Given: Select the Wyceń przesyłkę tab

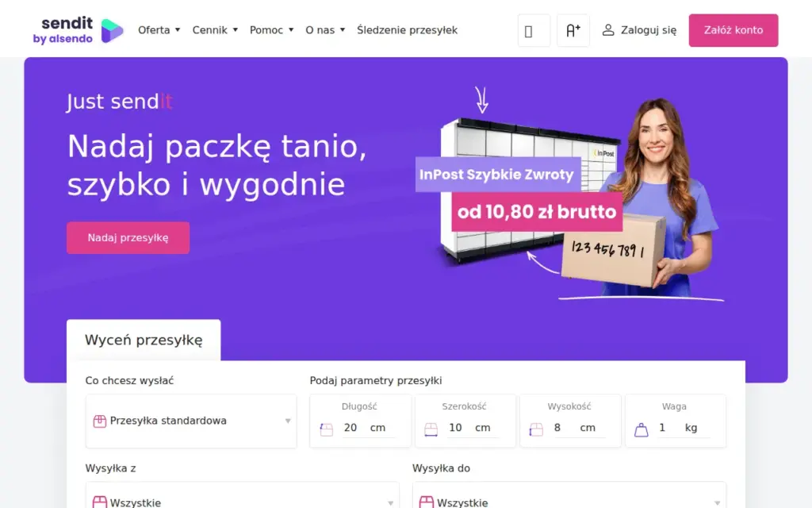Looking at the screenshot, I should 144,340.
